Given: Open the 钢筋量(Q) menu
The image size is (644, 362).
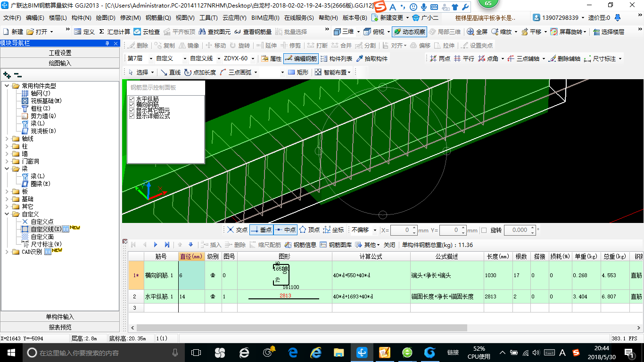Looking at the screenshot, I should pos(158,18).
